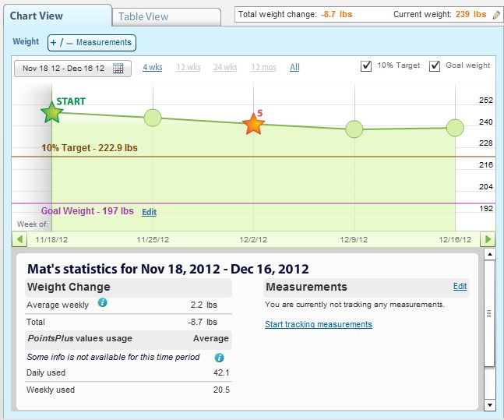Screen dimensions: 504x420
Task: Click the green START star marker
Action: pyautogui.click(x=51, y=113)
